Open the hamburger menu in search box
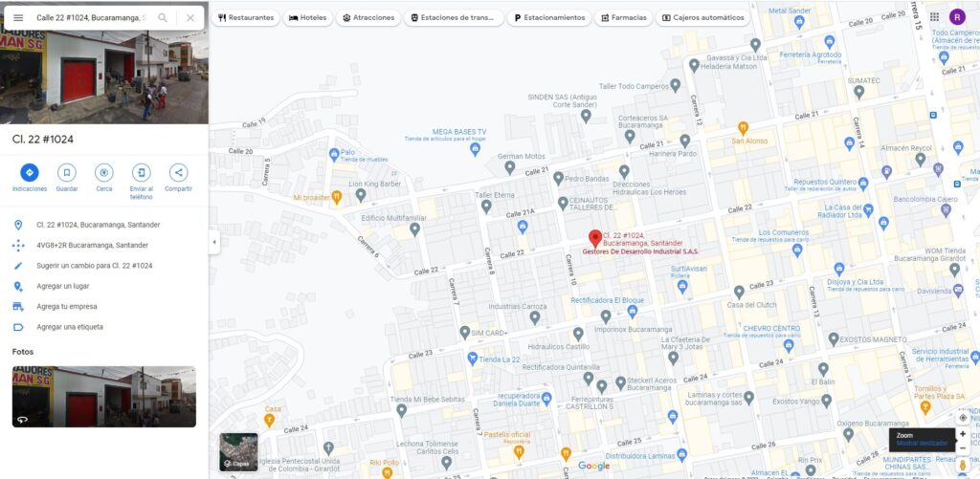The image size is (980, 479). pyautogui.click(x=18, y=18)
